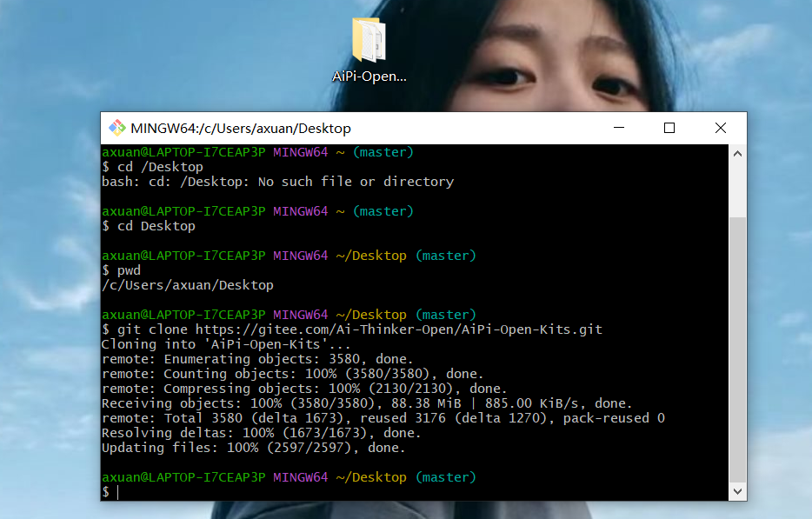Screen dimensions: 812x519
Task: Click the 'Resolving deltas: 100%' line
Action: click(262, 433)
